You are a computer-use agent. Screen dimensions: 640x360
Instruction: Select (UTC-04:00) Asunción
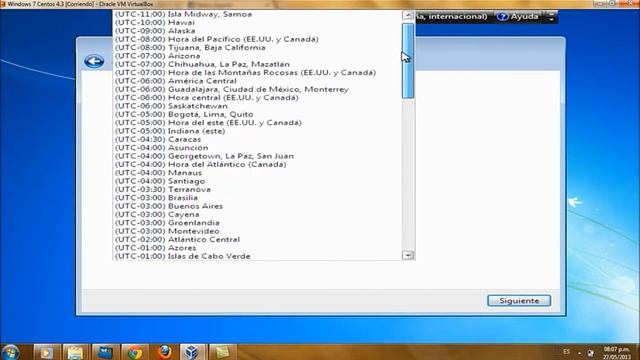257,148
